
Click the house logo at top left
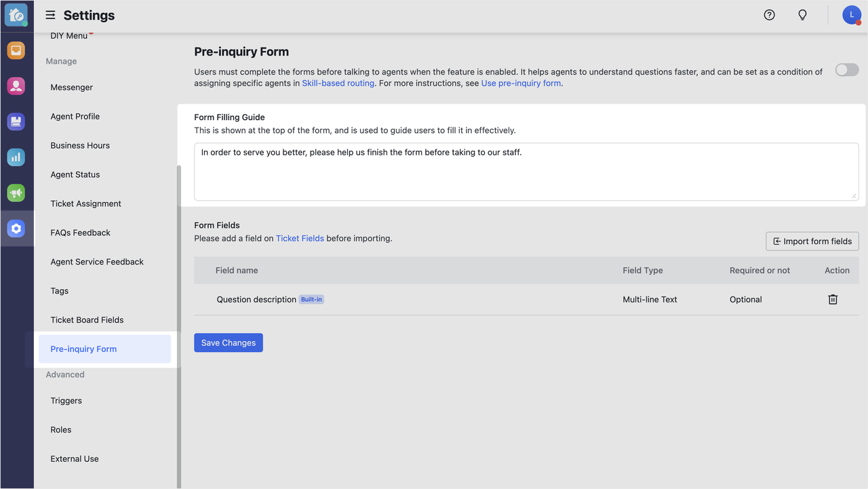click(x=16, y=15)
